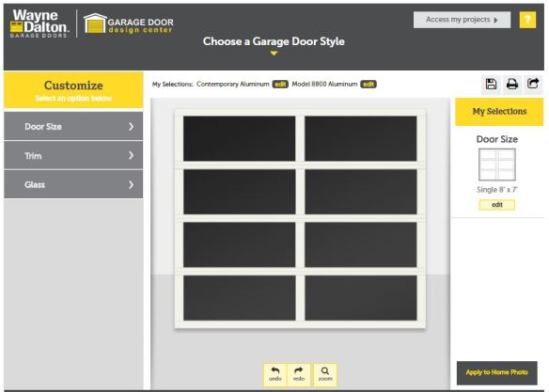Click the print icon
Viewport: 549px width, 392px height.
(x=512, y=85)
